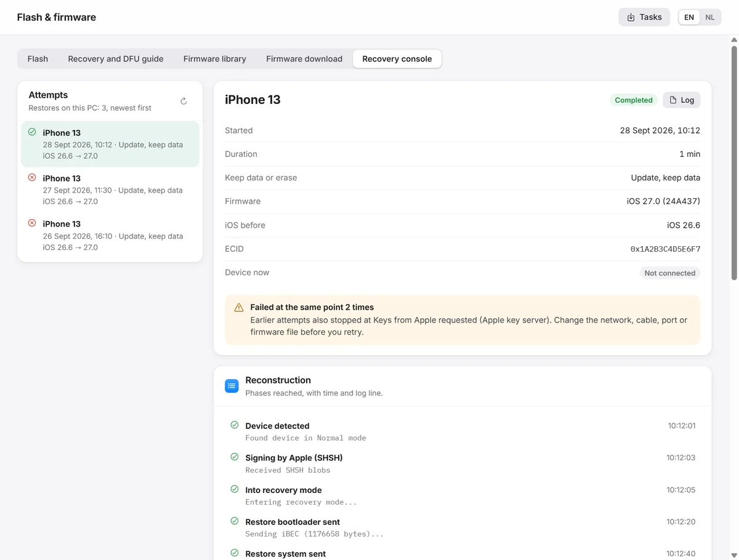Refresh the Attempts list
Image resolution: width=739 pixels, height=560 pixels.
click(x=184, y=101)
